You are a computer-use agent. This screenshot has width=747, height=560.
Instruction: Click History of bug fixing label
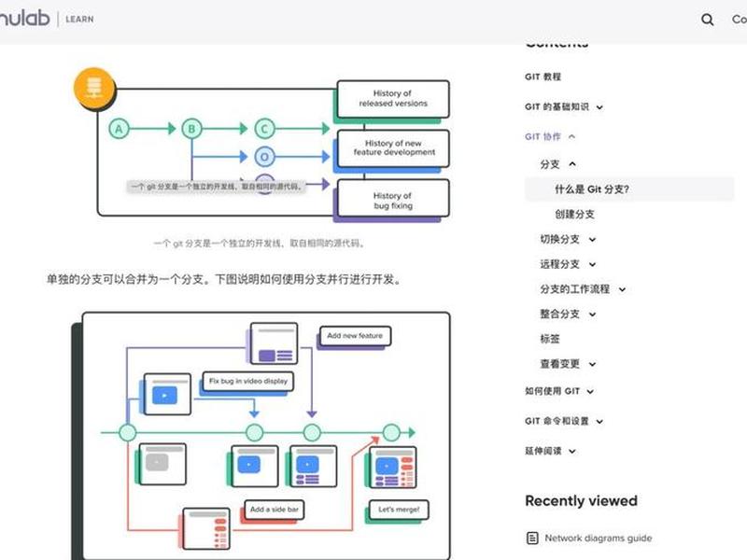(x=393, y=198)
